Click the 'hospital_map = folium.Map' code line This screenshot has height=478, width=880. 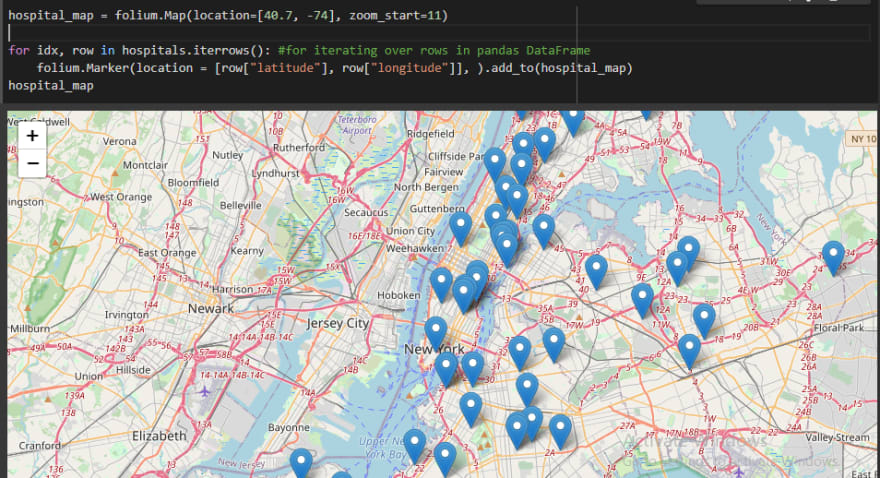(228, 16)
